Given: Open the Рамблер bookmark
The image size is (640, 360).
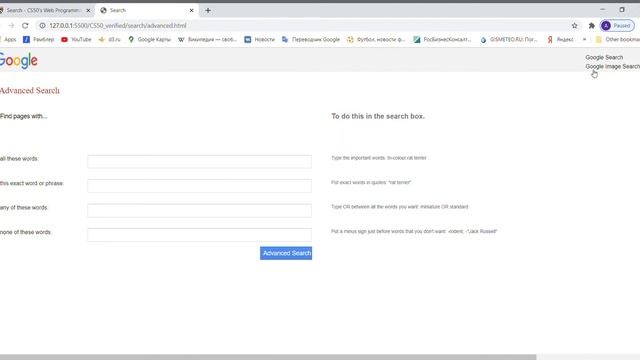Looking at the screenshot, I should coord(39,40).
